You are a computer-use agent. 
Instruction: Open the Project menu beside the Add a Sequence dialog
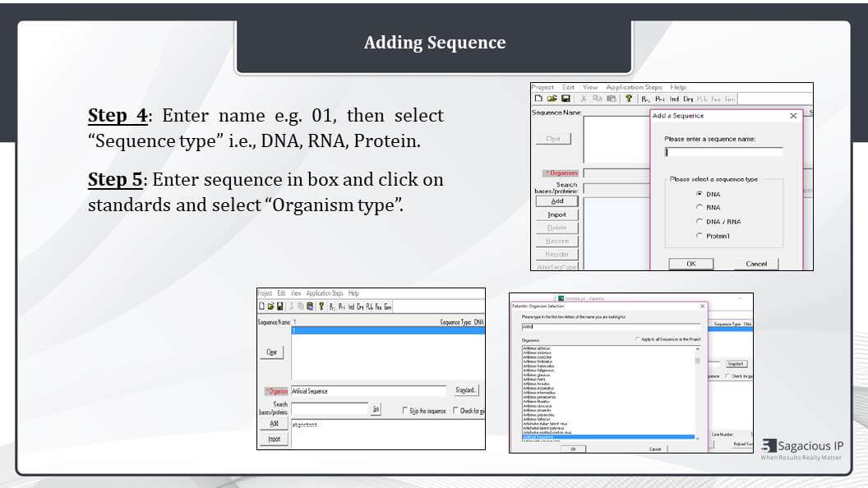pos(542,87)
